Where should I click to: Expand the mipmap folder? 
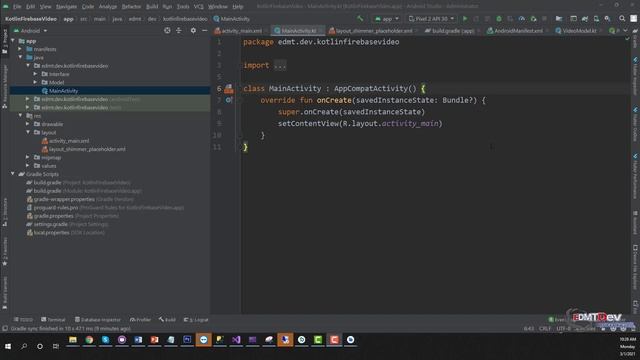[28, 157]
